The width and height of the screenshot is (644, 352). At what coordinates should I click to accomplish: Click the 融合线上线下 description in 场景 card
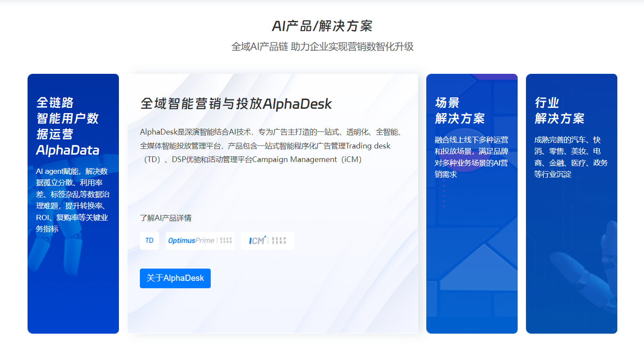coord(471,157)
